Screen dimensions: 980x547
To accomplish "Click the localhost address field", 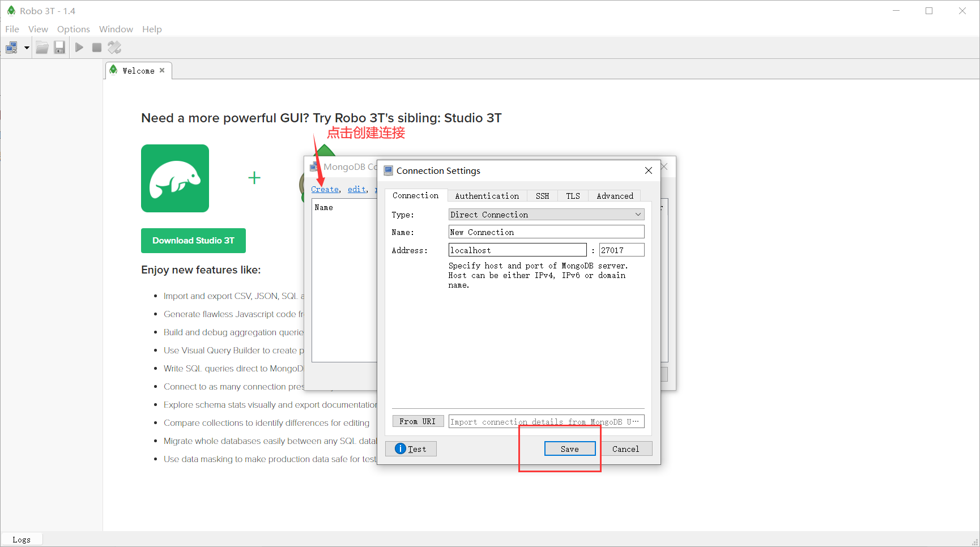I will pyautogui.click(x=517, y=250).
